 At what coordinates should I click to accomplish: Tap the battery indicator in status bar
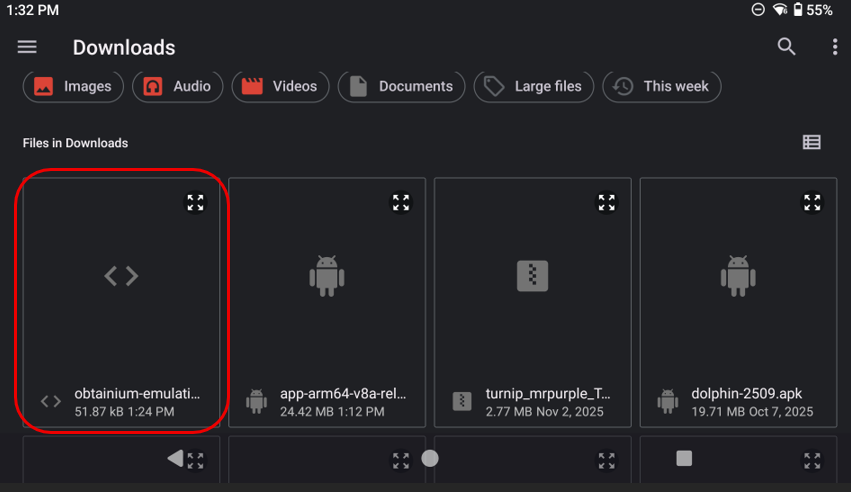tap(798, 10)
